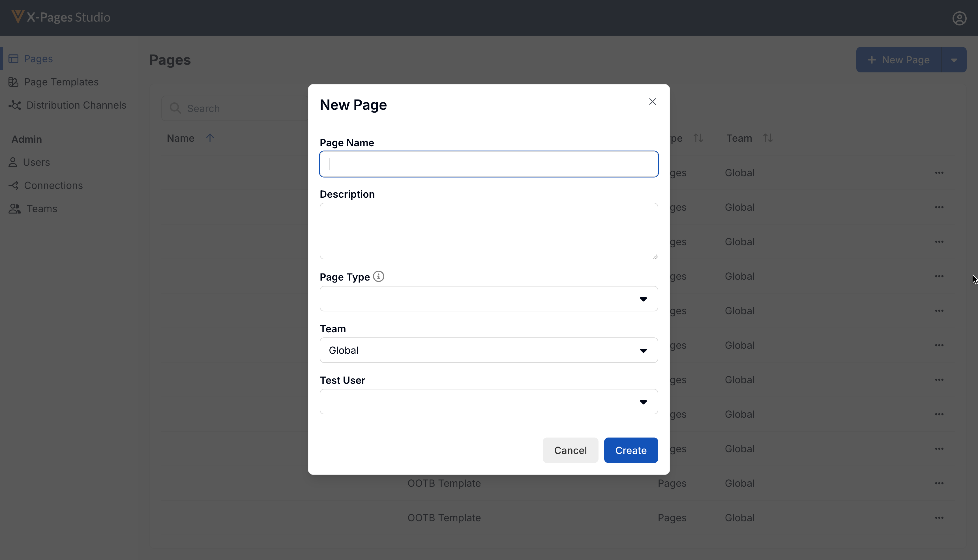The height and width of the screenshot is (560, 978).
Task: Open the three-dot menu for the last row
Action: point(939,518)
